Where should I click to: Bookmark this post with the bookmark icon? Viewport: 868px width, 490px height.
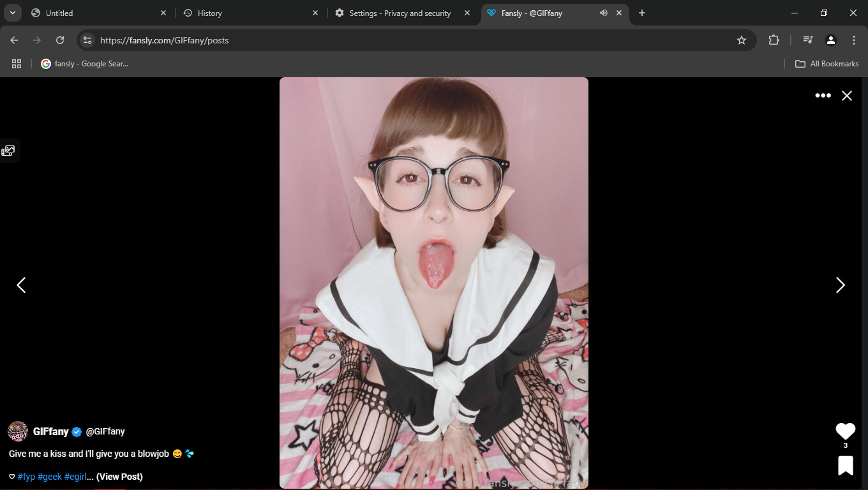[845, 466]
